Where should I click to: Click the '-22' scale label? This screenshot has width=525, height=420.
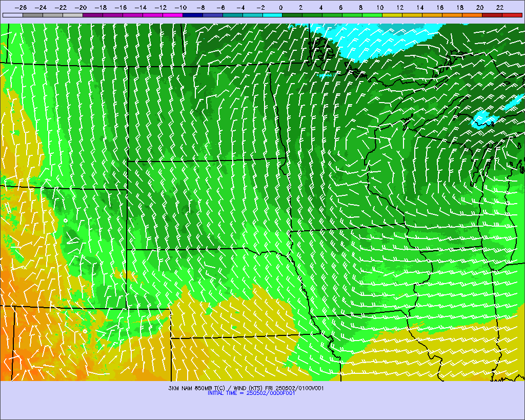[x=61, y=8]
